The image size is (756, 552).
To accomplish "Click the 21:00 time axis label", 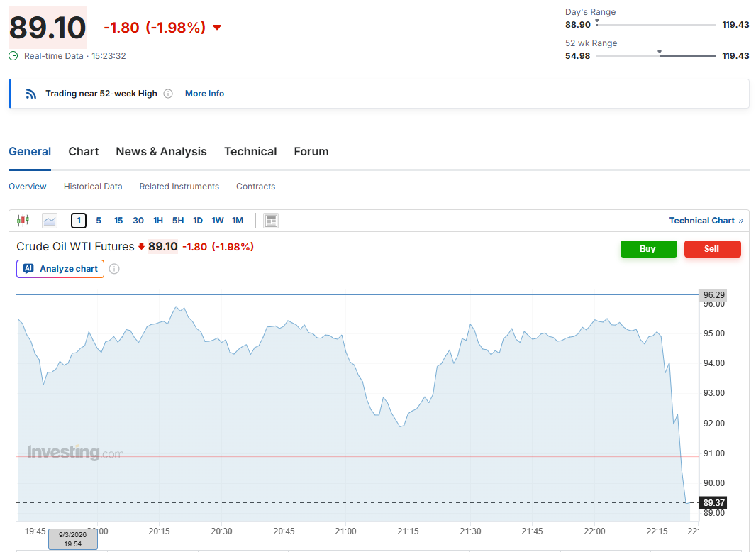I will click(345, 531).
